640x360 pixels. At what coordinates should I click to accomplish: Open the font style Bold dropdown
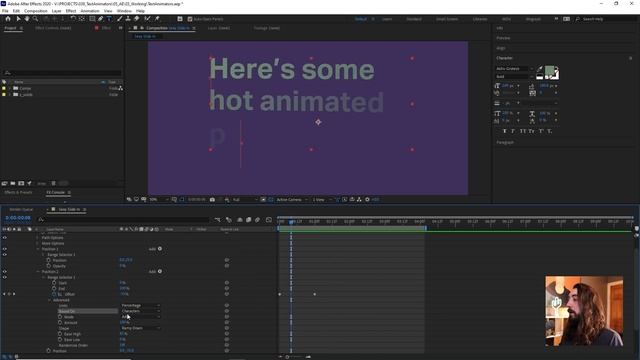click(514, 76)
